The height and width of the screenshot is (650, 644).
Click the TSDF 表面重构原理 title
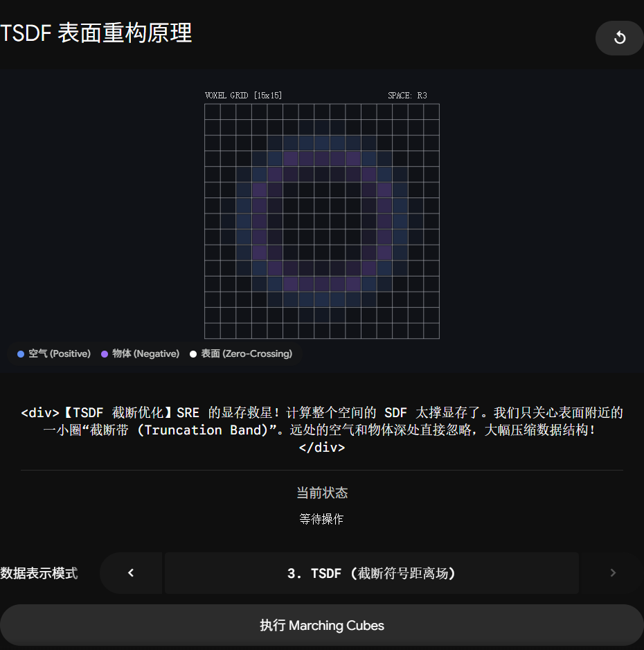coord(96,33)
